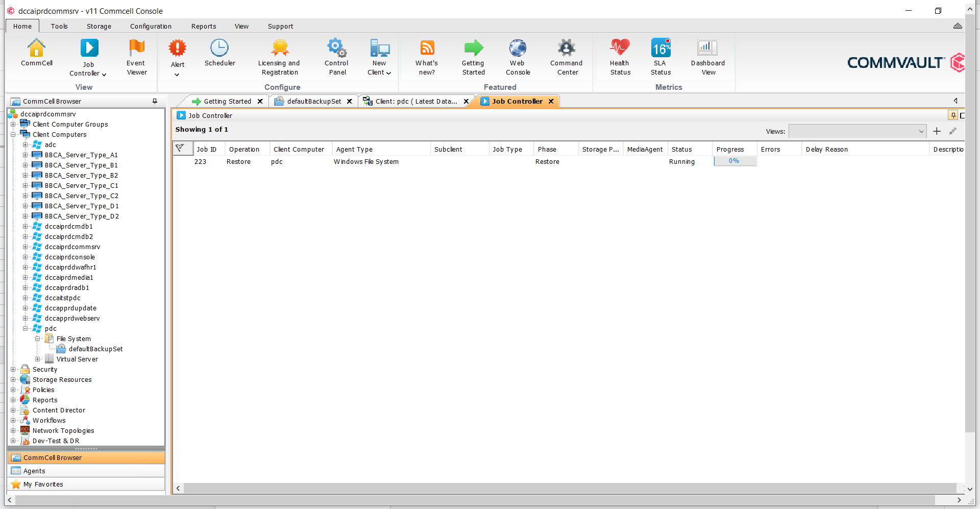Open the Reports ribbon tab
The height and width of the screenshot is (509, 980).
pos(204,26)
